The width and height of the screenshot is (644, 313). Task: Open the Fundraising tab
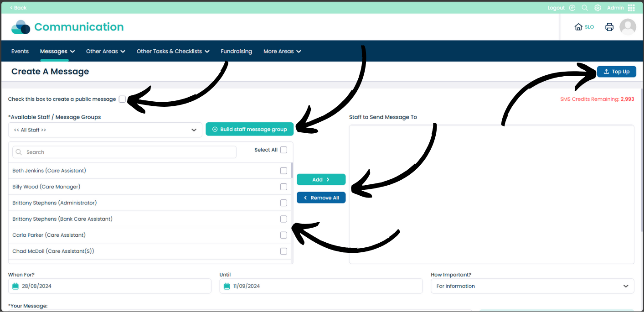click(x=236, y=51)
